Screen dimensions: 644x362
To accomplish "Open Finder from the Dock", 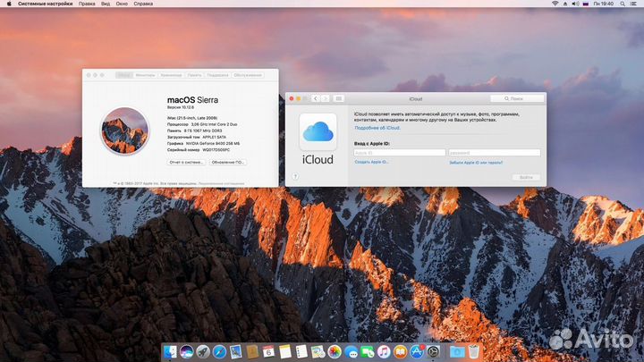I will pyautogui.click(x=170, y=352).
